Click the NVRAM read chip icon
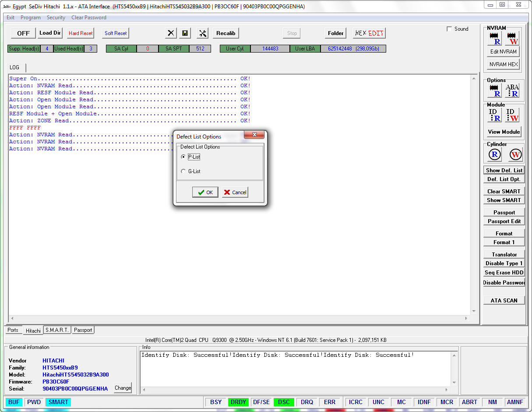532x412 pixels. click(x=495, y=39)
